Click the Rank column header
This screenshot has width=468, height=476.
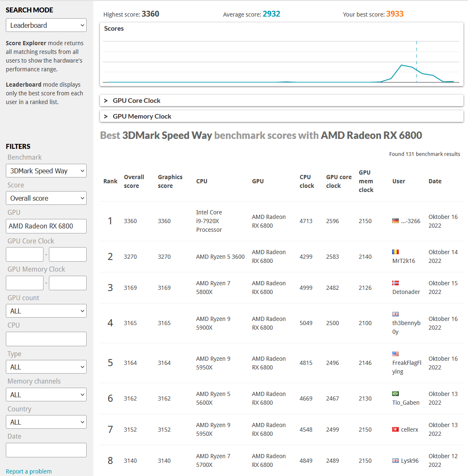click(x=110, y=181)
